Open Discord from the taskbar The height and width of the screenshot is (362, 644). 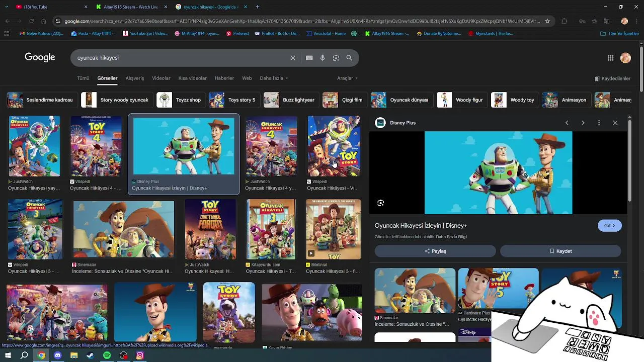point(57,355)
